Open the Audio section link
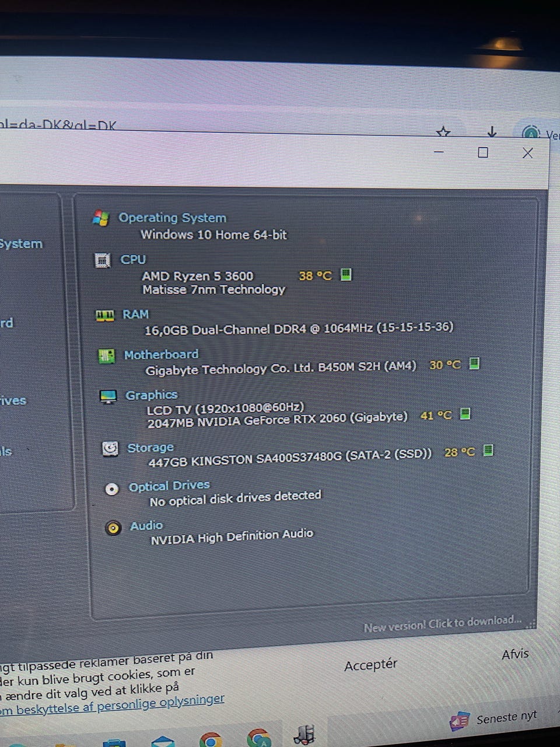560x747 pixels. [146, 526]
